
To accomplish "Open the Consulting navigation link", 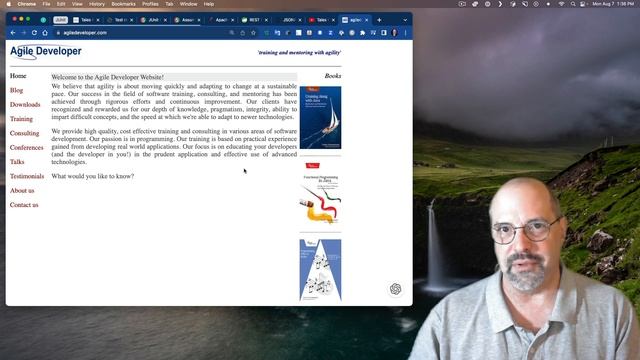I will click(24, 133).
